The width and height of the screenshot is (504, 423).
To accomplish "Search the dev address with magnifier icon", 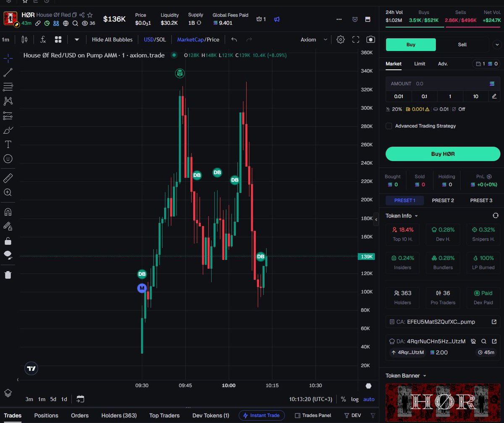I will pyautogui.click(x=484, y=341).
